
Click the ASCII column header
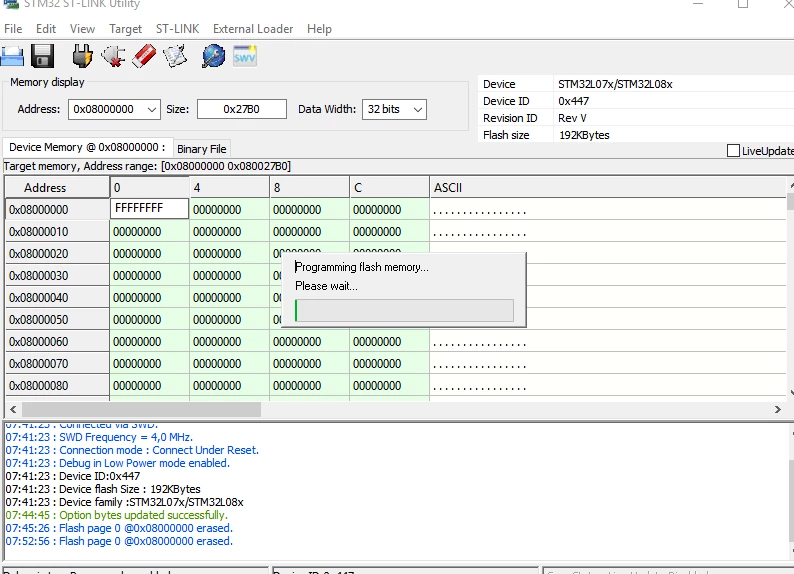click(x=608, y=188)
